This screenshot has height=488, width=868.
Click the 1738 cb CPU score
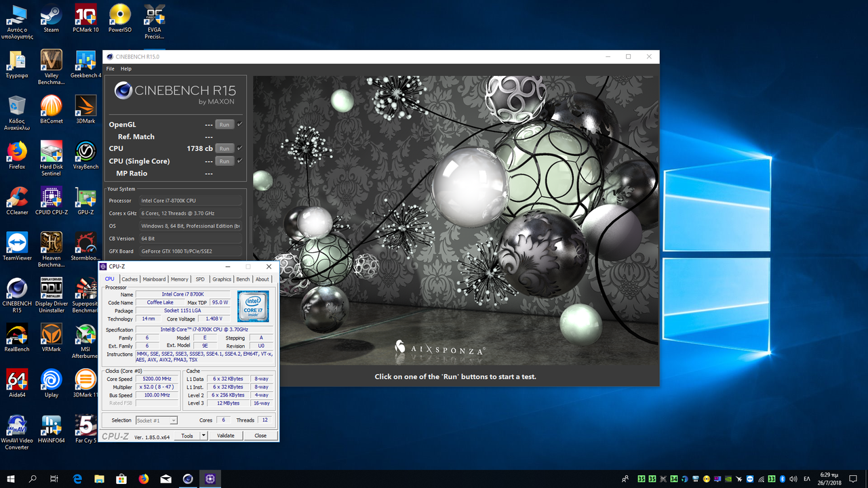click(x=200, y=148)
